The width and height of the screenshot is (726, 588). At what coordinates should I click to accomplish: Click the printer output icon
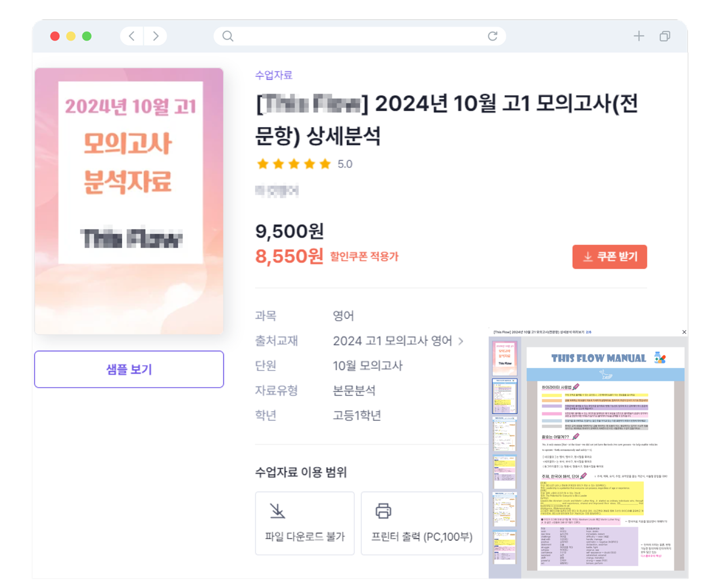383,511
